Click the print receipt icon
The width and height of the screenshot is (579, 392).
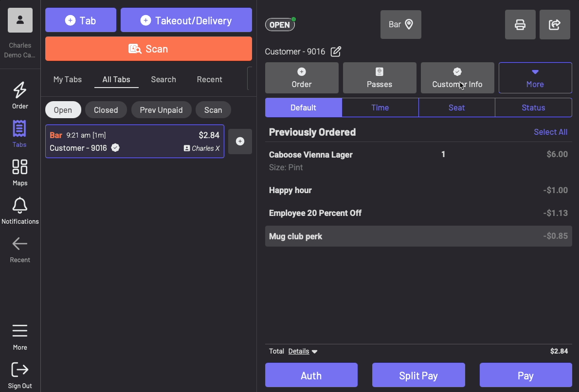pos(520,25)
